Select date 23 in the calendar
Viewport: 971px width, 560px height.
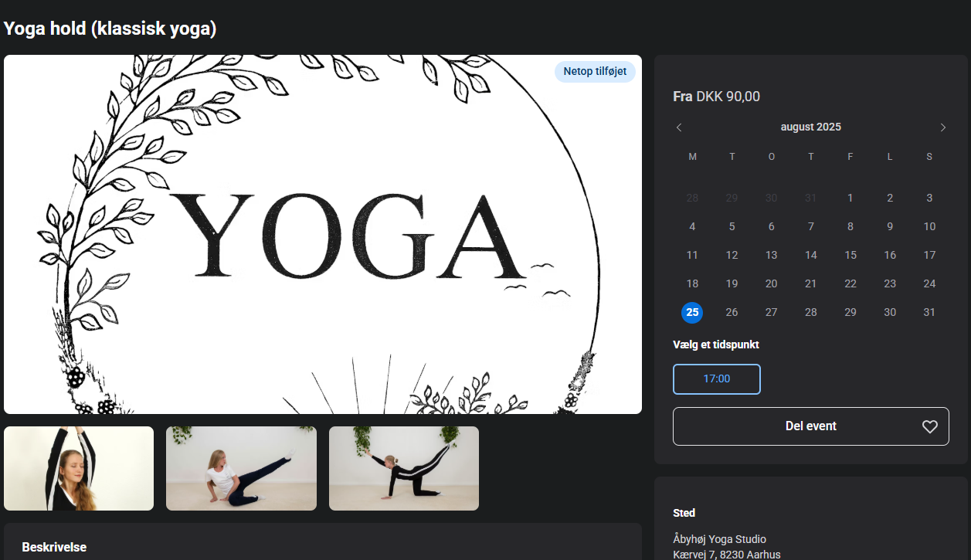(890, 283)
